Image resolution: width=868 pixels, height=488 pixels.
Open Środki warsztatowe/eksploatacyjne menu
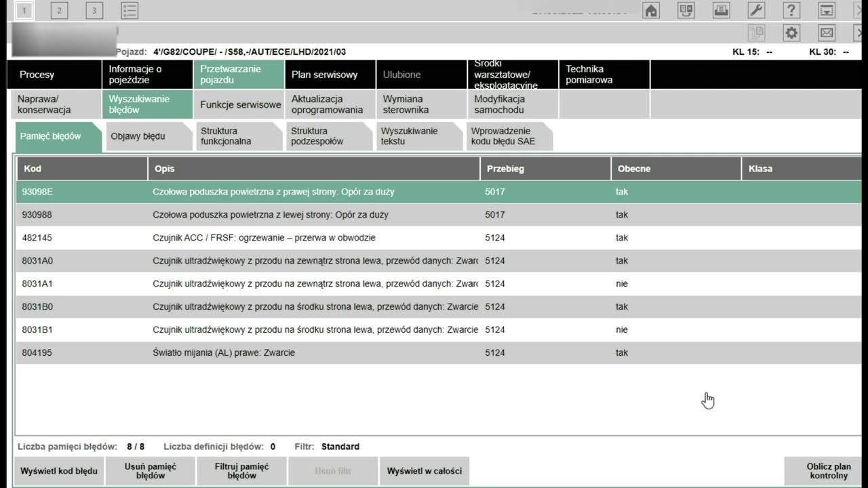coord(513,75)
